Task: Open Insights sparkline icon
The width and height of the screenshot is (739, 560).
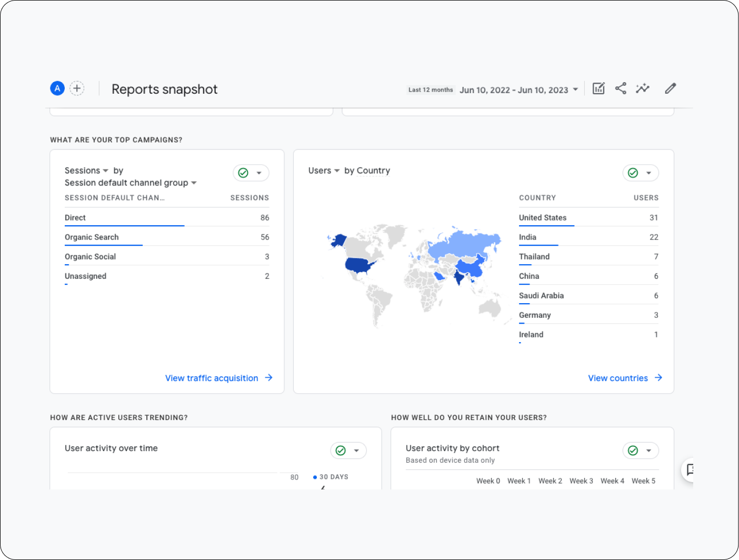Action: coord(643,88)
